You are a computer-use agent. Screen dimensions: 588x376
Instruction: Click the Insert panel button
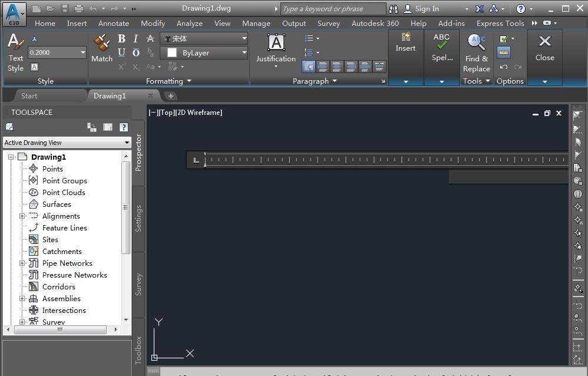click(405, 42)
